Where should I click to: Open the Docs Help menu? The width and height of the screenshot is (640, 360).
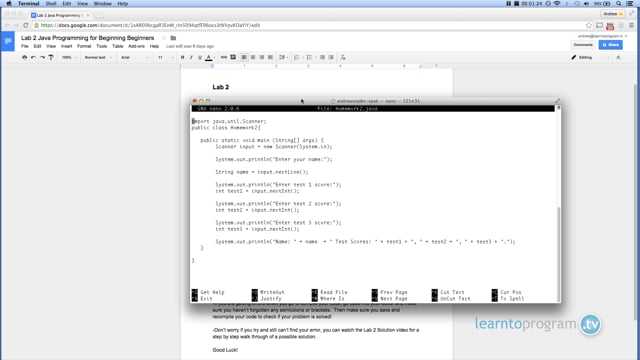pos(154,47)
